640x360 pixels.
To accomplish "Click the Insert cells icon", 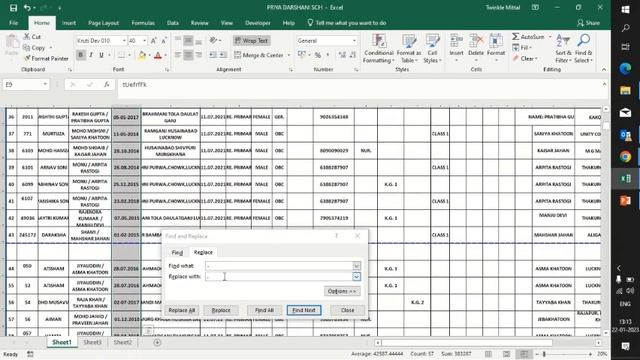I will (456, 41).
